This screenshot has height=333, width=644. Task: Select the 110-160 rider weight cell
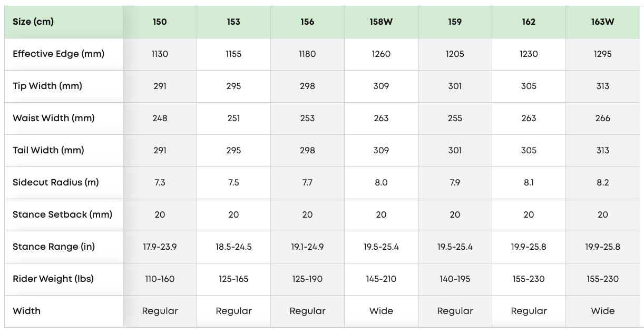(160, 279)
